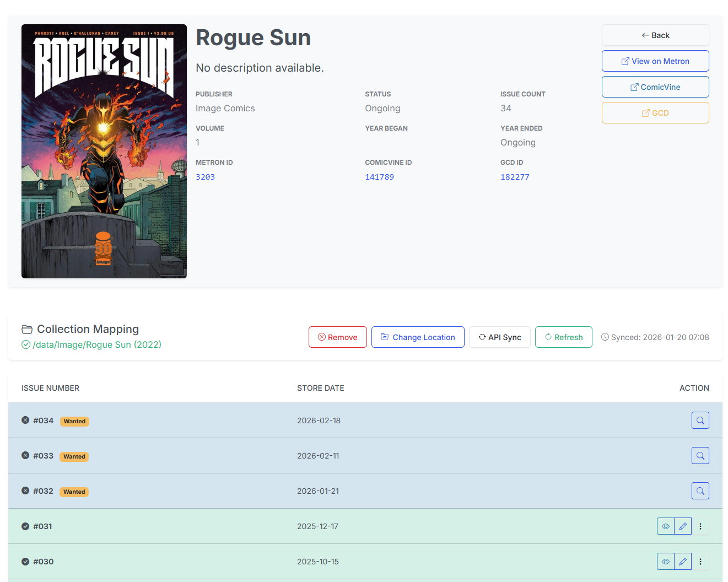This screenshot has height=582, width=728.
Task: Click the Refresh button
Action: (563, 337)
